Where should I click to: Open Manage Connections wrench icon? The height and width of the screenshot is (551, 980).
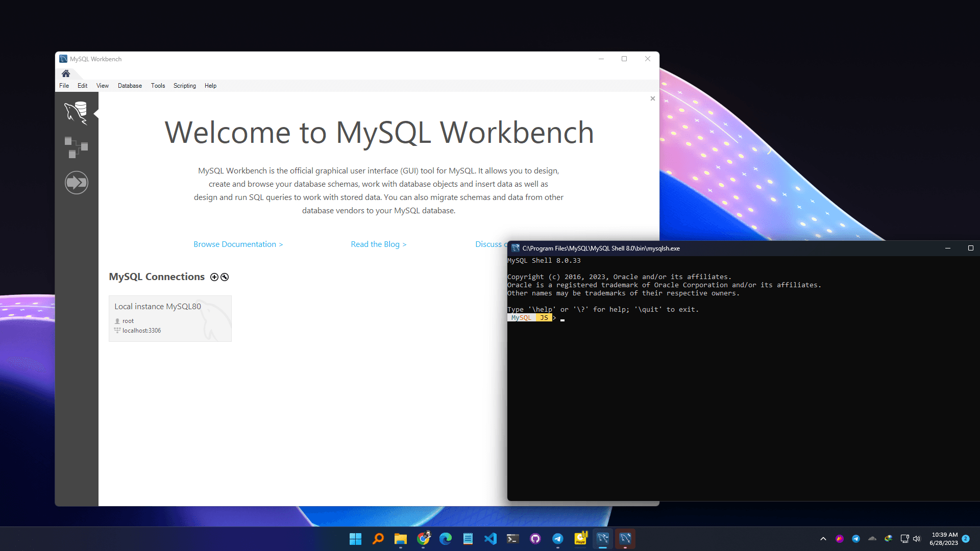[225, 277]
